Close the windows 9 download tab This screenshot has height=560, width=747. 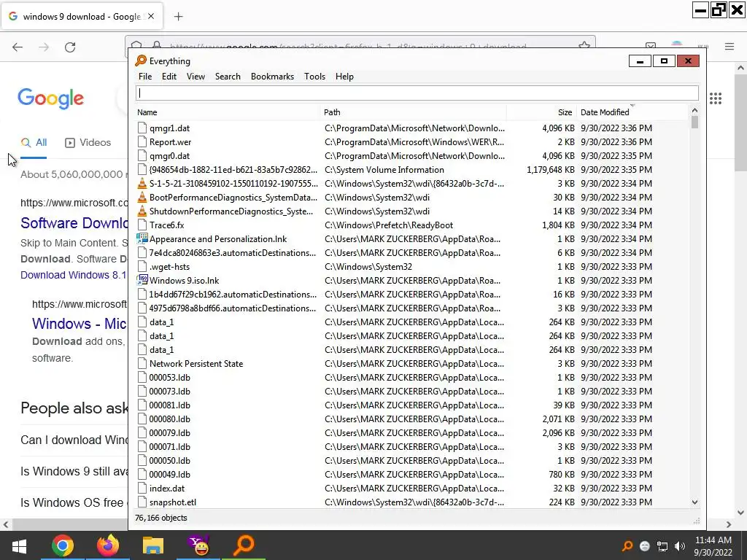[x=151, y=16]
